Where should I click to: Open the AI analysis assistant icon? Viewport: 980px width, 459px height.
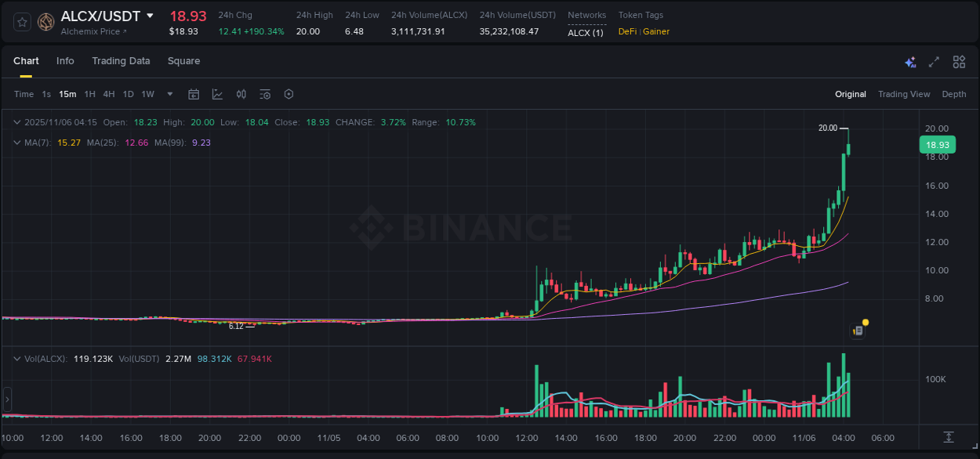(x=909, y=62)
